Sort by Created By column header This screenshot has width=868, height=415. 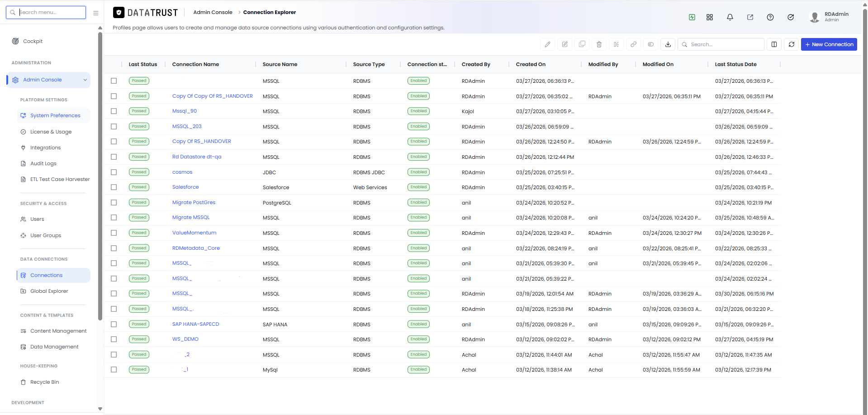(476, 64)
